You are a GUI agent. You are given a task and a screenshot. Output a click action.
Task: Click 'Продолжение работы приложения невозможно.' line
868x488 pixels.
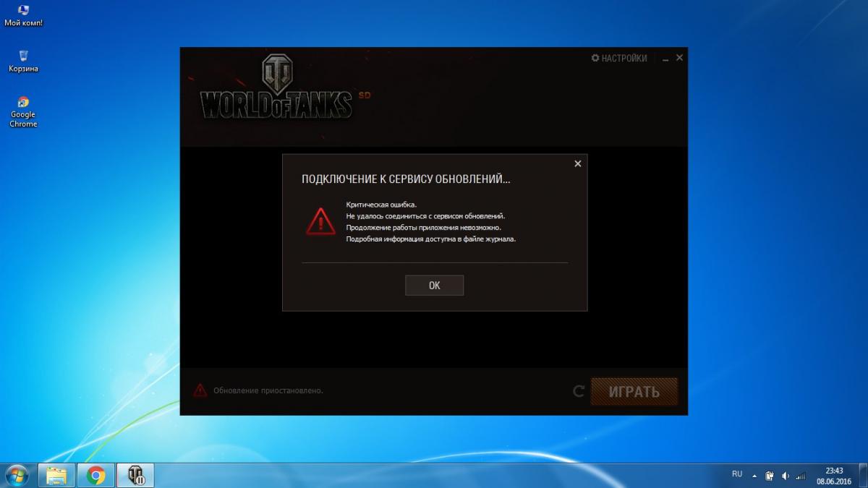click(x=423, y=227)
